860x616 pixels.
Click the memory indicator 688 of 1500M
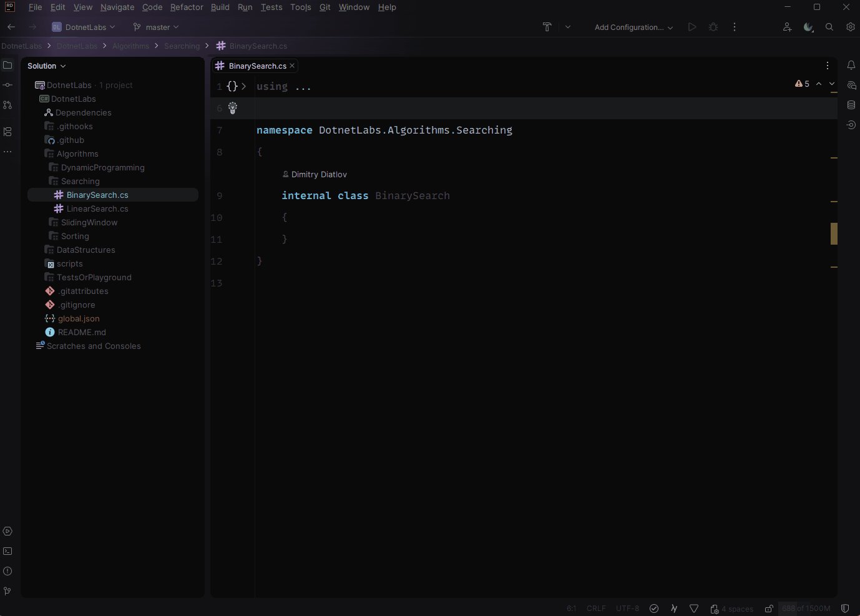(x=806, y=609)
